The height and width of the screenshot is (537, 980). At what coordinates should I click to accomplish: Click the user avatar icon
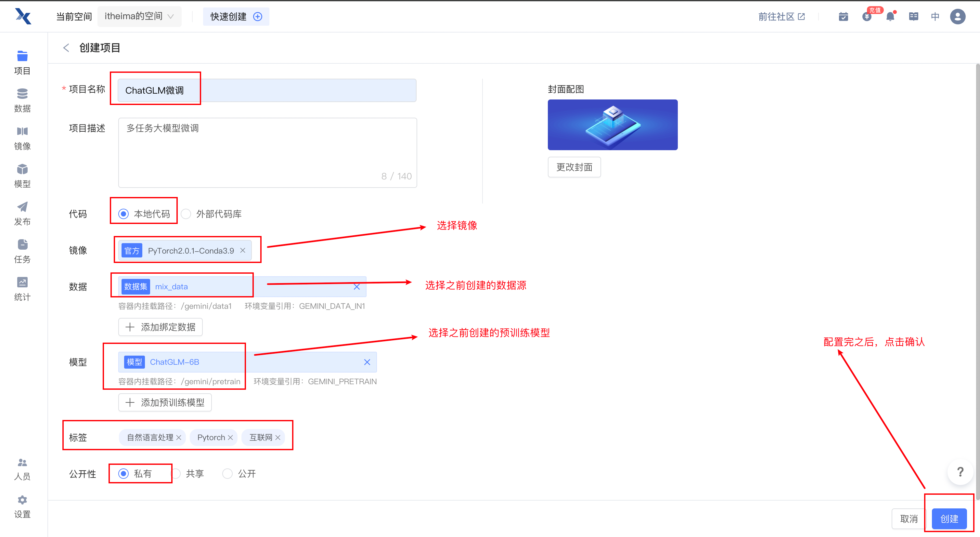click(957, 17)
